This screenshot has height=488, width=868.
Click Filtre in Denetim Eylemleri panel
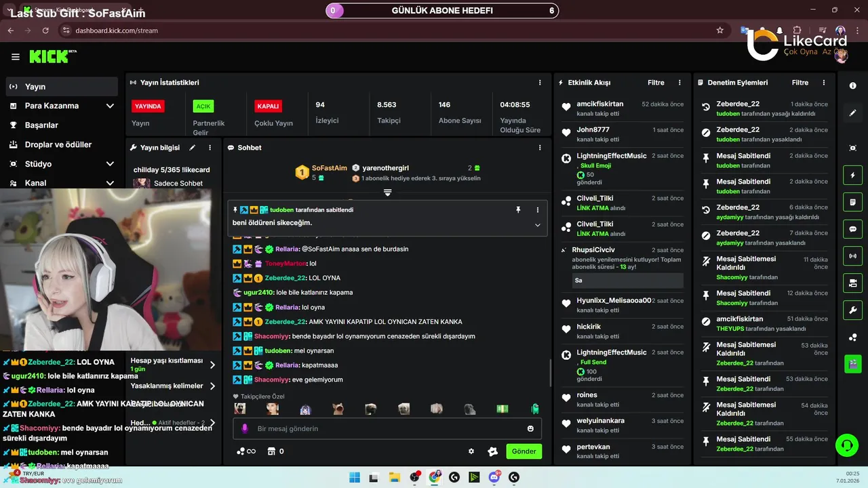800,83
